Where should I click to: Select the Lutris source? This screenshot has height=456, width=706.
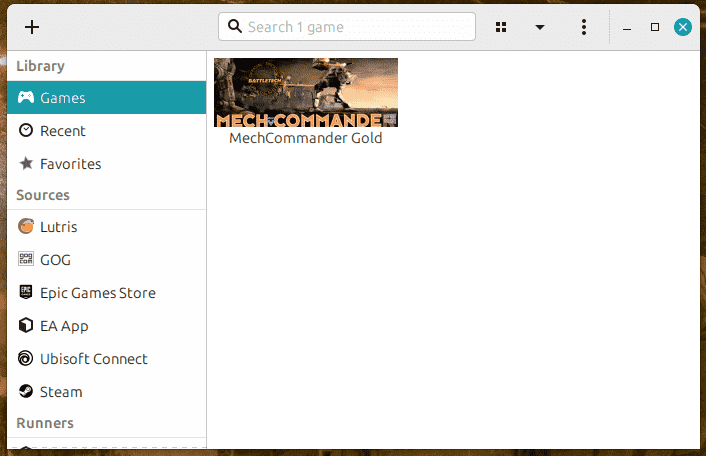coord(107,226)
